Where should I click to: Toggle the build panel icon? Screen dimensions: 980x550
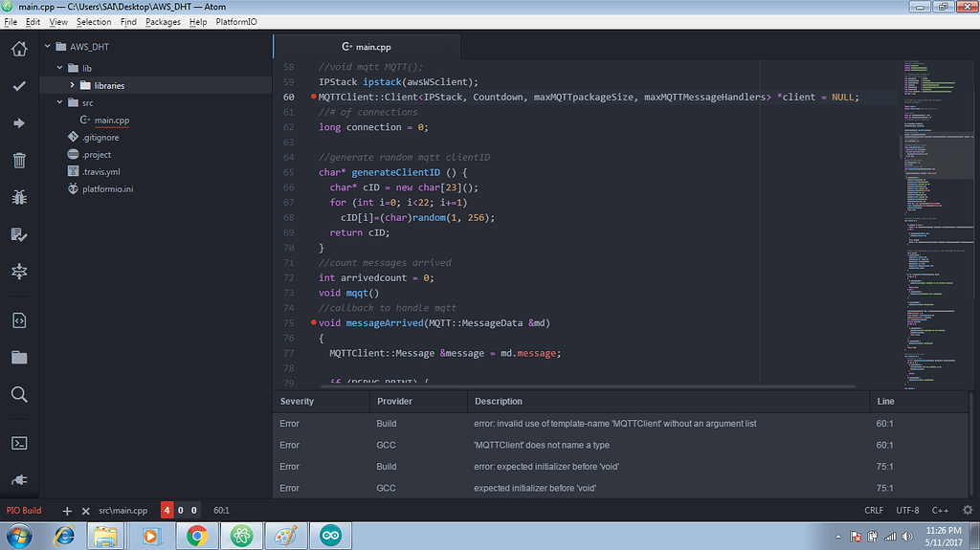click(x=19, y=272)
